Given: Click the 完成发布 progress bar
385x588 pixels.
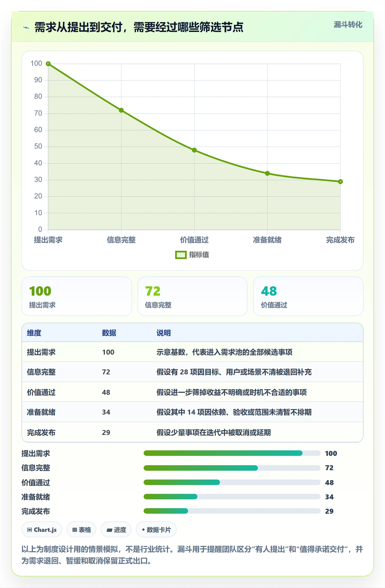Looking at the screenshot, I should tap(232, 511).
